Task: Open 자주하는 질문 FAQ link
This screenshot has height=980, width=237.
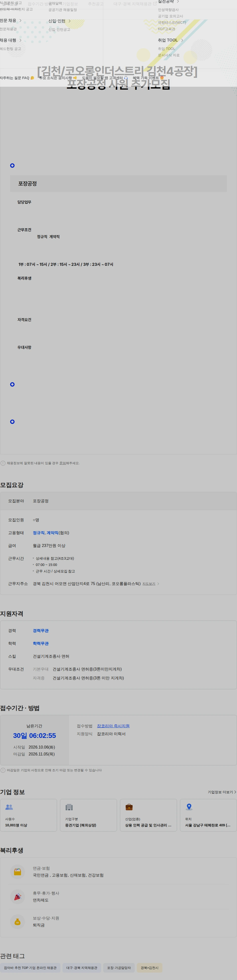Action: 17,78
